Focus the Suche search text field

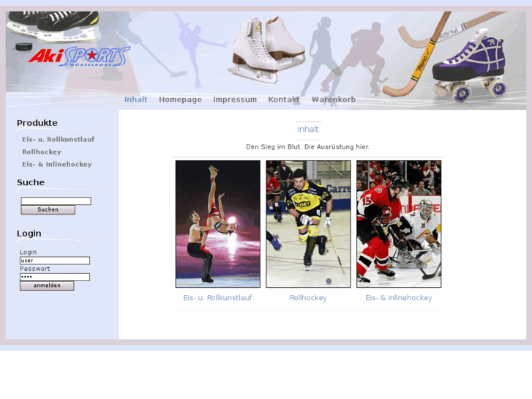[x=56, y=201]
